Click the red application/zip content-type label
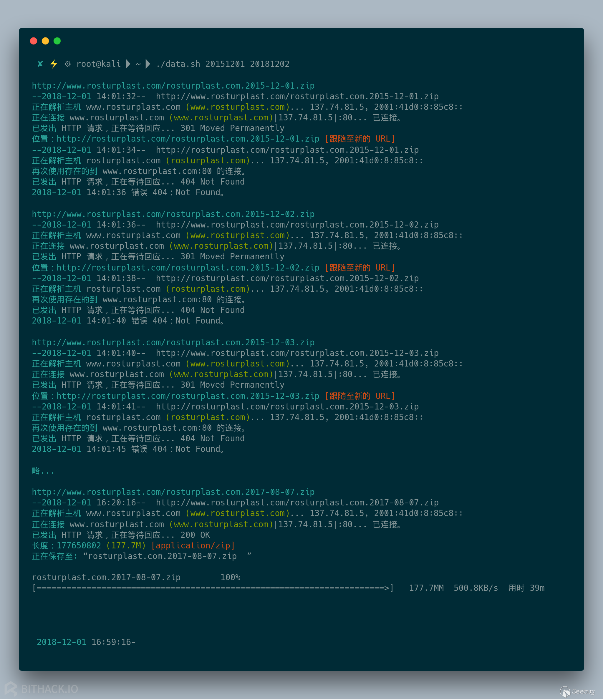This screenshot has height=700, width=603. [x=193, y=545]
